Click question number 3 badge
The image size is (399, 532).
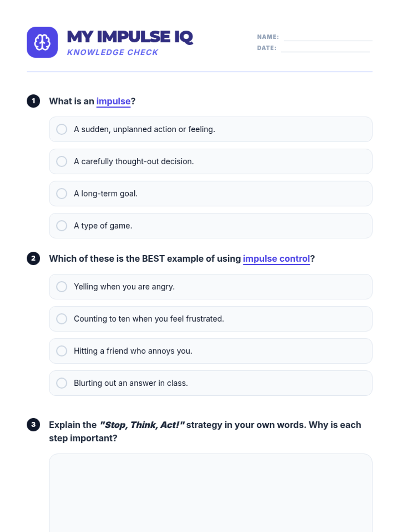click(33, 425)
